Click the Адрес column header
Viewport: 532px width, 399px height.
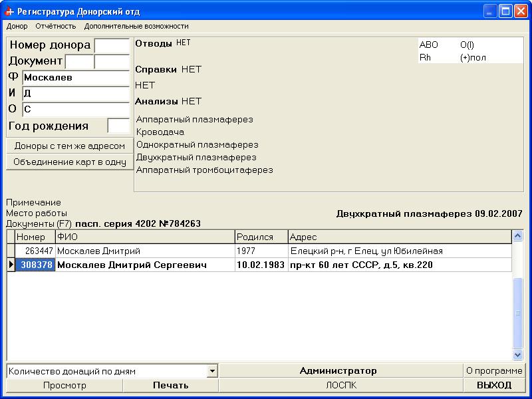[399, 237]
